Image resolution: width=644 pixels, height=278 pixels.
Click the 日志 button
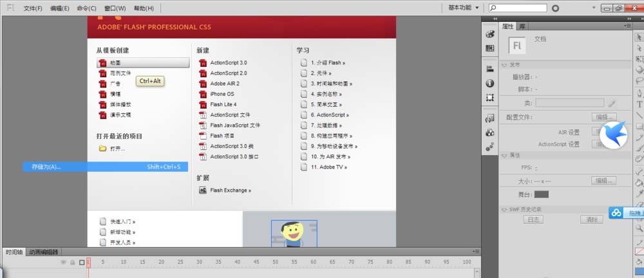(533, 219)
